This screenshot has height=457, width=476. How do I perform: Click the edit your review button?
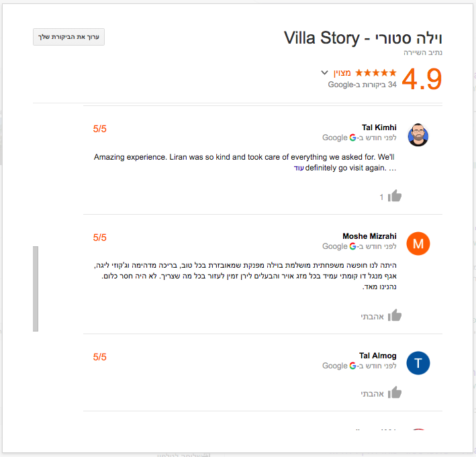(x=68, y=38)
